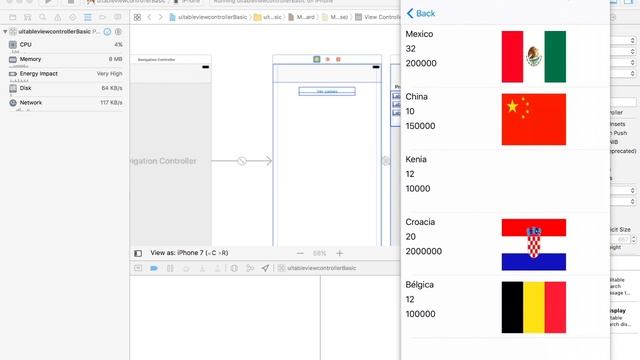
Task: Click the Step out debug button
Action: [x=218, y=268]
